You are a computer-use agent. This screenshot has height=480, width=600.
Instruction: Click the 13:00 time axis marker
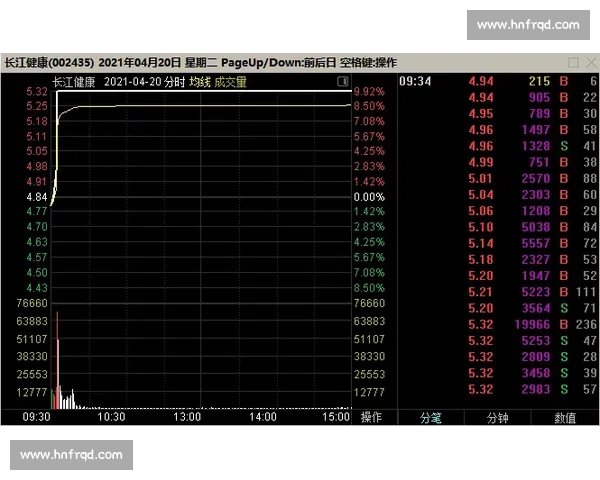(x=187, y=416)
